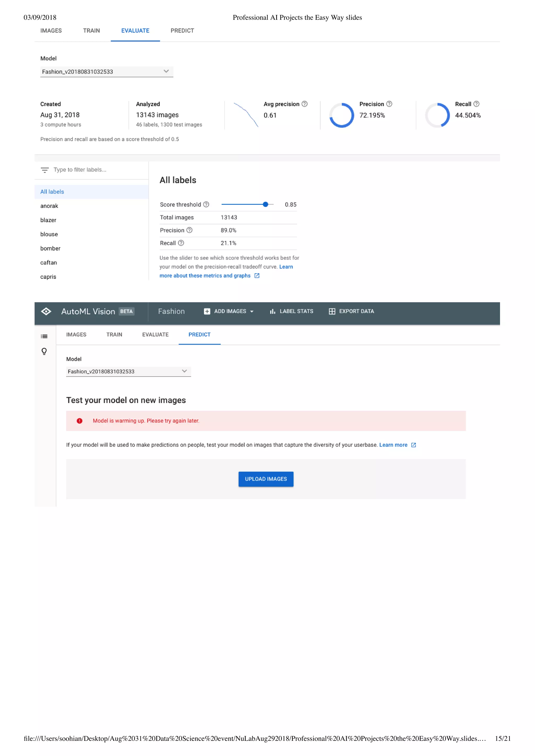Click the lightbulb icon in sidebar

coord(44,351)
